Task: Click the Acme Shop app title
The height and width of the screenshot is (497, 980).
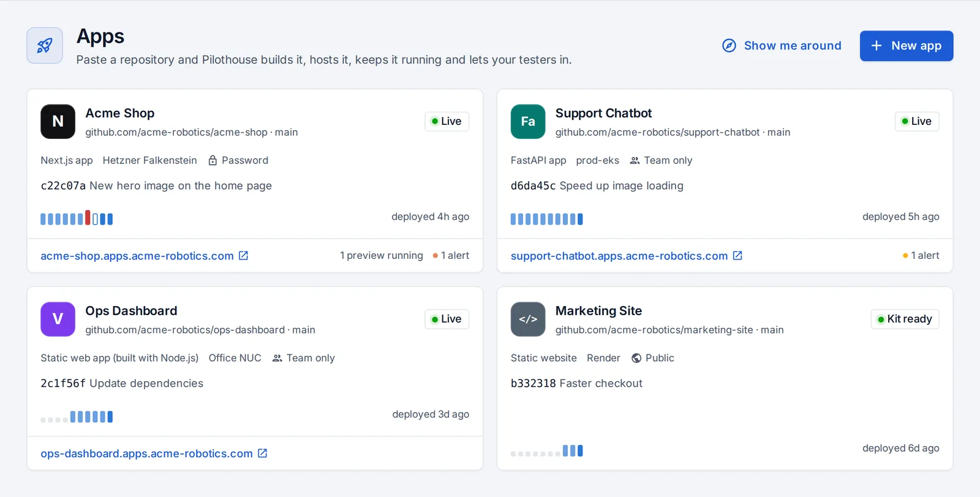Action: coord(120,113)
